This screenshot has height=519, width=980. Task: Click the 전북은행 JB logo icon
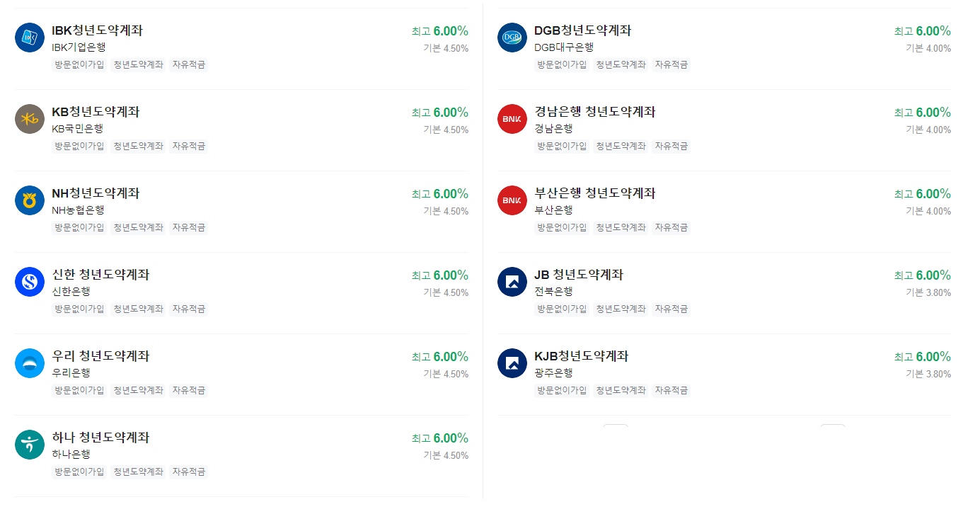pos(512,282)
